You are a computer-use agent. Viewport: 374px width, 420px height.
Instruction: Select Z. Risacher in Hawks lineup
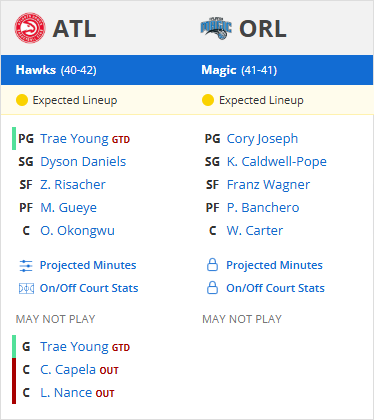click(x=73, y=185)
